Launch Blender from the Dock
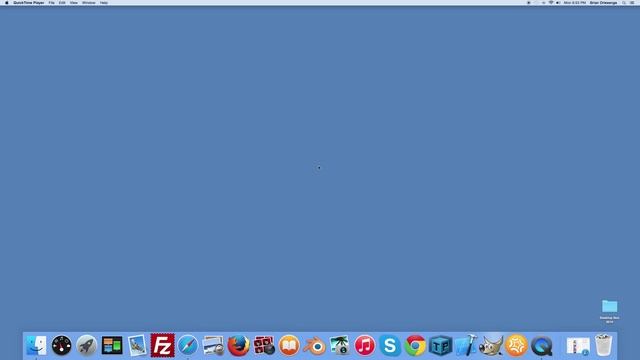 point(314,346)
